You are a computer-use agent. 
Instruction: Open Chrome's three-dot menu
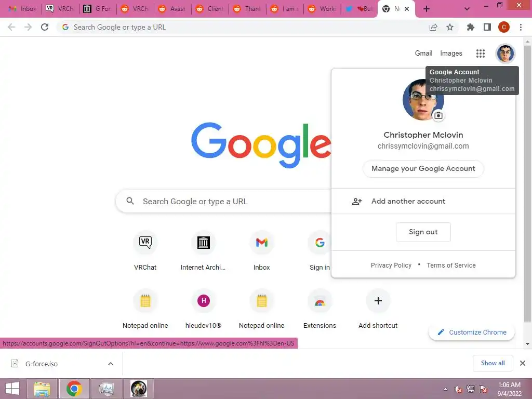pyautogui.click(x=521, y=27)
